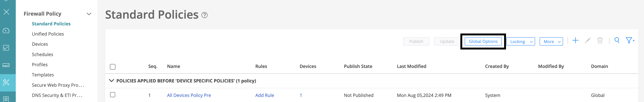Collapse the Firewall Policy menu section
The width and height of the screenshot is (644, 102).
pyautogui.click(x=89, y=14)
